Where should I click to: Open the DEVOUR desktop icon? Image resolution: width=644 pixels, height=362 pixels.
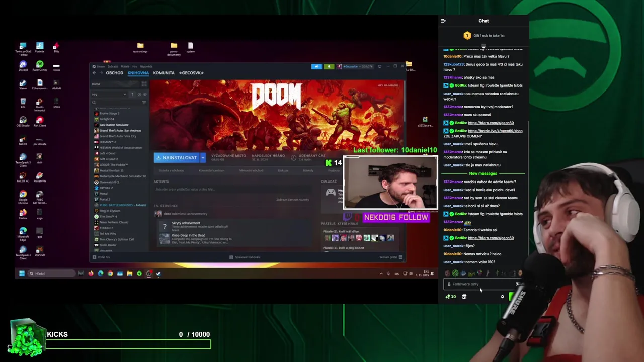coord(40,251)
